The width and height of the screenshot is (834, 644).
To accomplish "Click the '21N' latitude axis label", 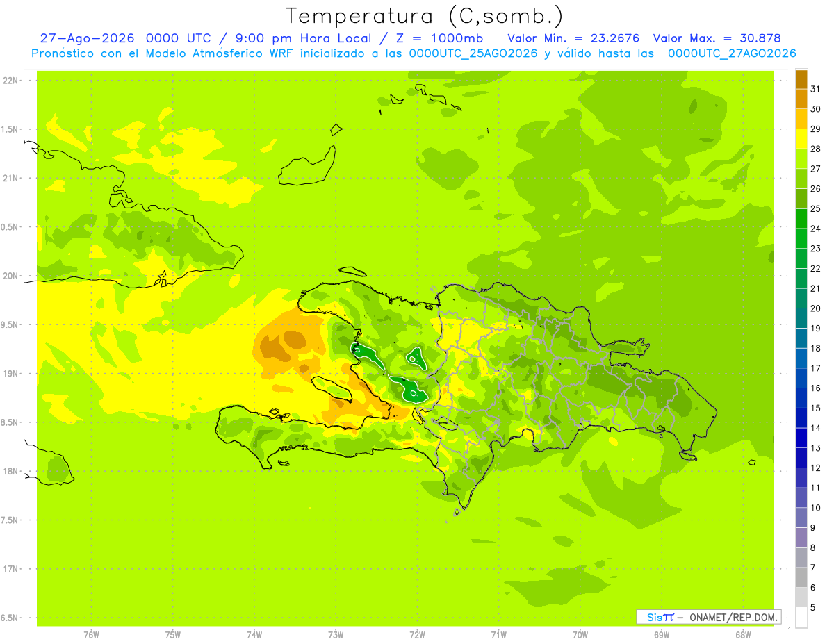I will (x=11, y=179).
